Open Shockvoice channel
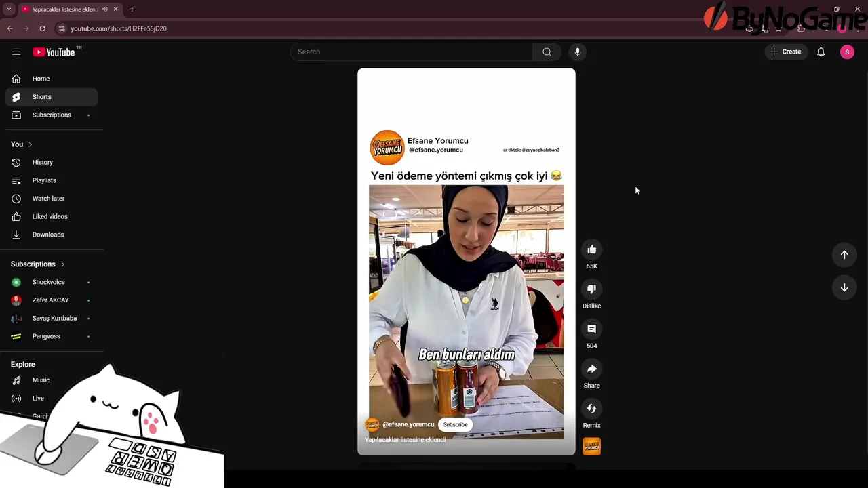868x488 pixels. click(52, 282)
